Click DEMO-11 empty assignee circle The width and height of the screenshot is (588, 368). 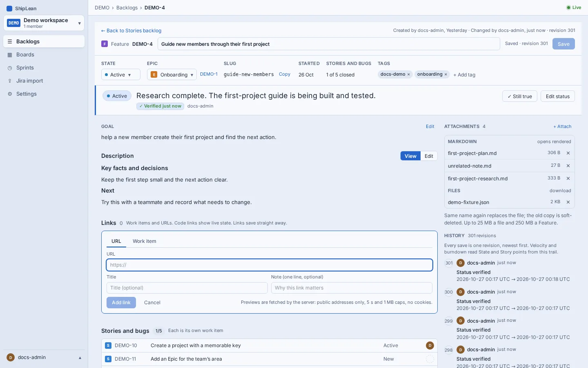click(430, 359)
